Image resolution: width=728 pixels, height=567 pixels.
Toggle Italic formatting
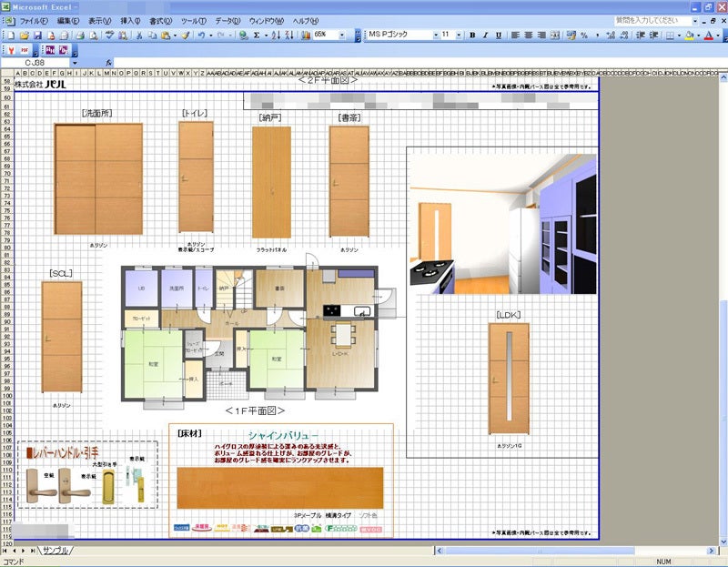click(485, 35)
